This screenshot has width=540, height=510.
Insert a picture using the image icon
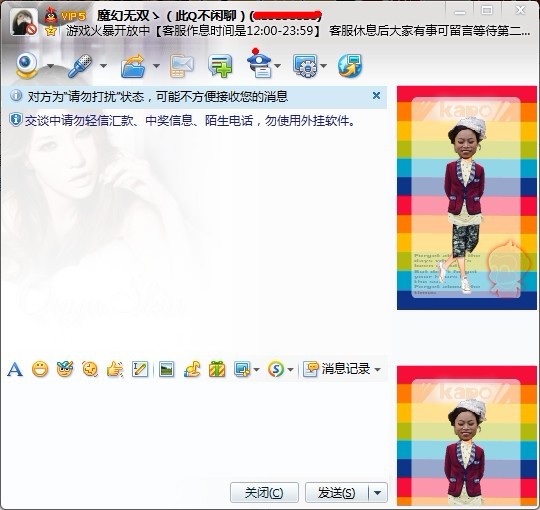pyautogui.click(x=167, y=370)
